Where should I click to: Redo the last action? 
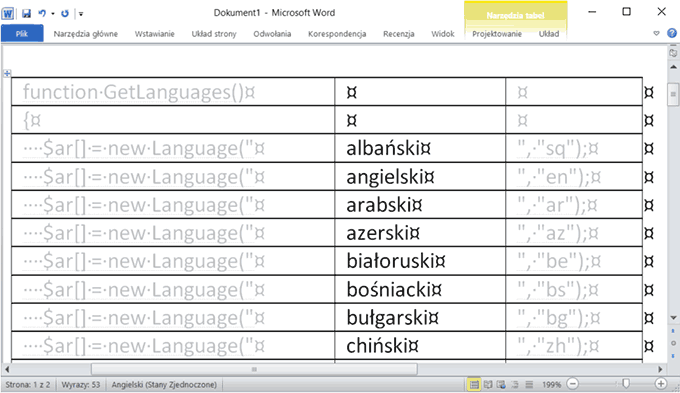[x=65, y=13]
